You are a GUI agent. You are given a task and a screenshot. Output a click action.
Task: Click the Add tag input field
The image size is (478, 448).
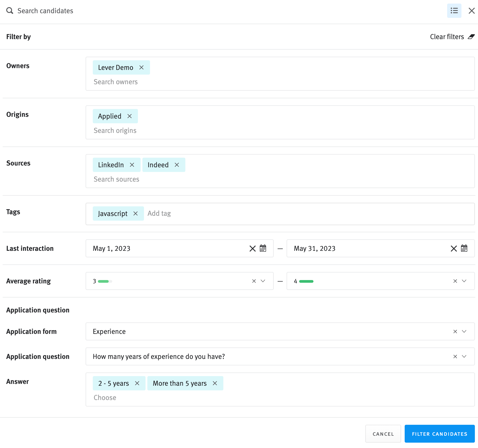[x=159, y=213]
